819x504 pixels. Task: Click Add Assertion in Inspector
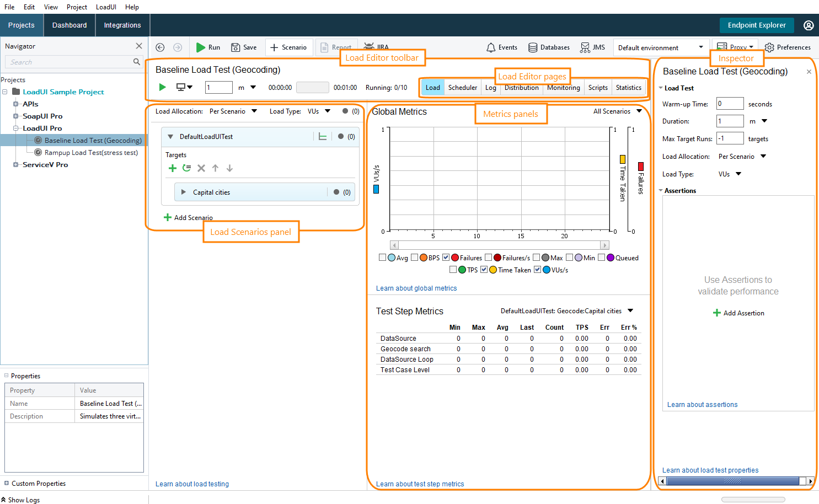(738, 313)
